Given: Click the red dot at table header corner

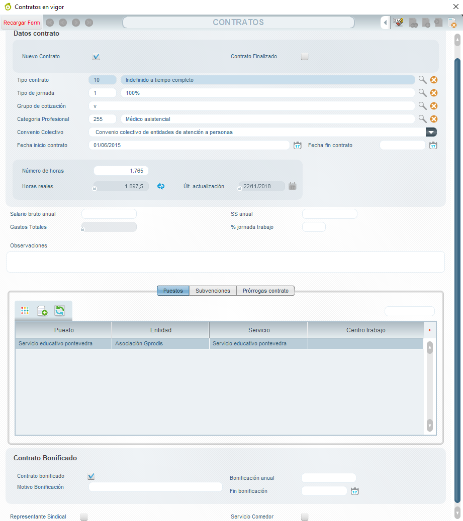Looking at the screenshot, I should [430, 330].
